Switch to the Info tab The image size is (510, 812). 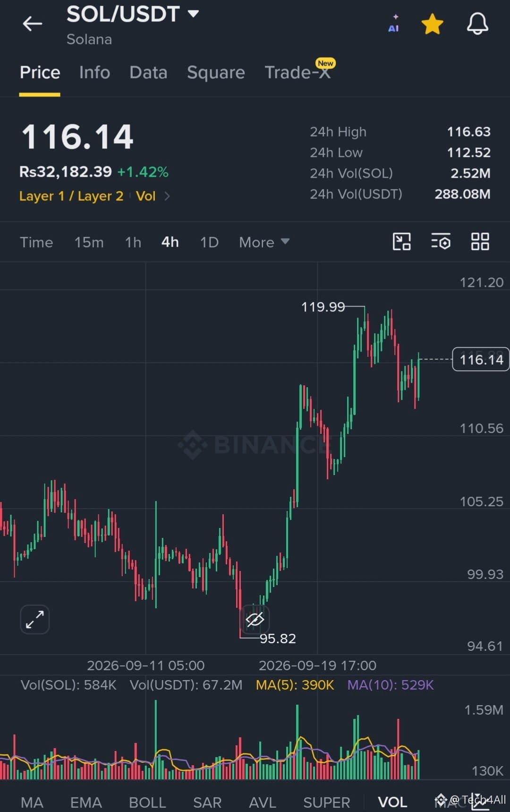94,72
